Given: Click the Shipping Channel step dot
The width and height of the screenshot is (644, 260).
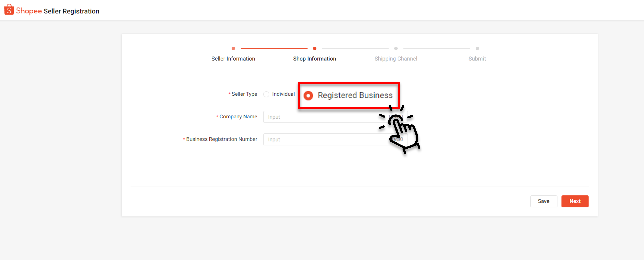Looking at the screenshot, I should click(x=396, y=49).
